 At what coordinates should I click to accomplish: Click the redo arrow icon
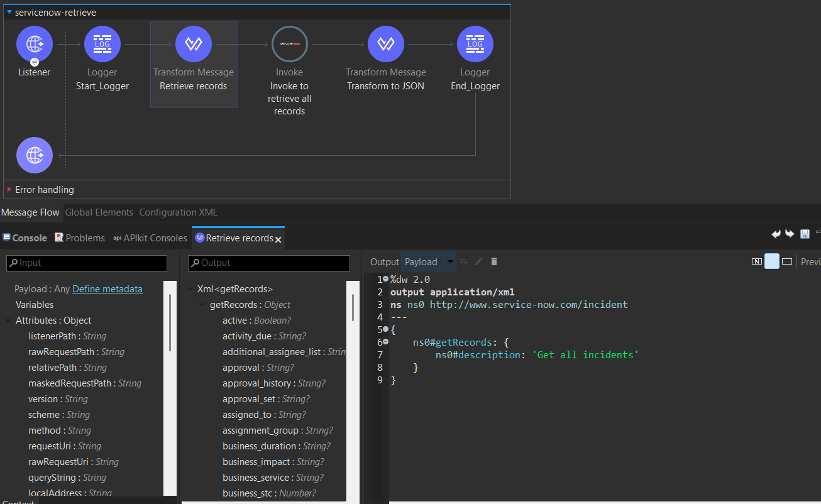point(790,234)
